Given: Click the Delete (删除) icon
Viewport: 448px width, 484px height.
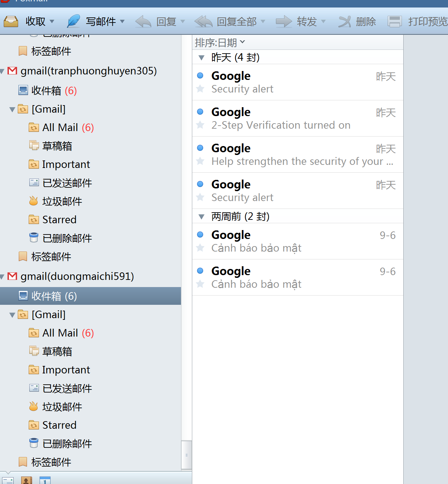Looking at the screenshot, I should click(345, 22).
